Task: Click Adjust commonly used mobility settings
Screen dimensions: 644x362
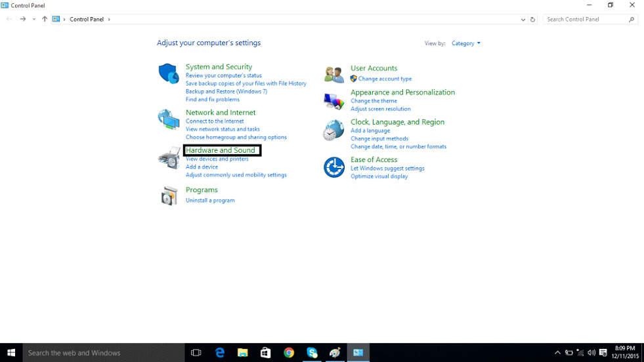Action: coord(236,175)
